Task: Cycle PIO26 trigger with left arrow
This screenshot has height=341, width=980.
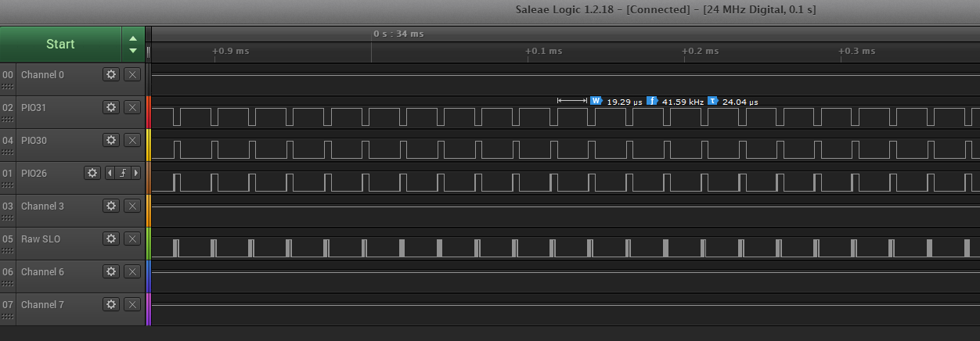Action: coord(110,173)
